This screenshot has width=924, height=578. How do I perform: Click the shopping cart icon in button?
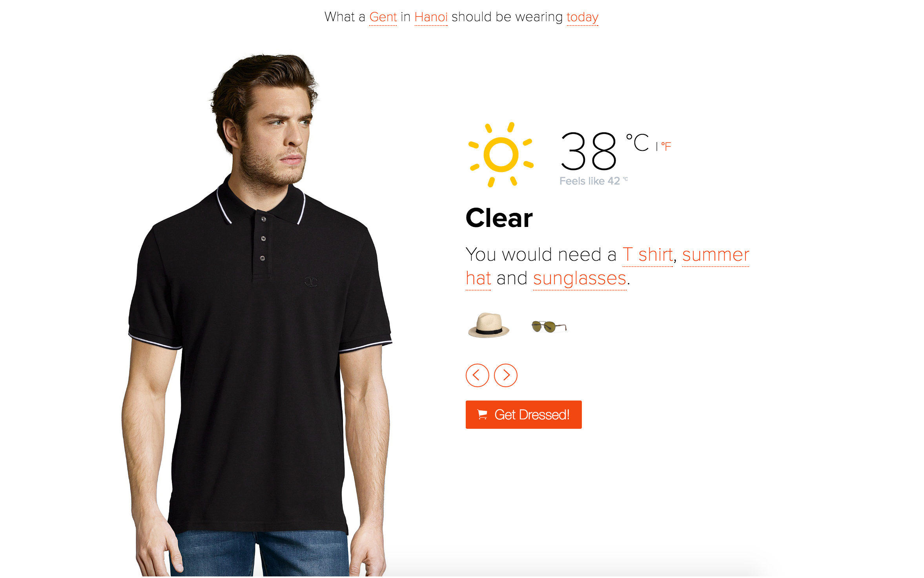[482, 414]
